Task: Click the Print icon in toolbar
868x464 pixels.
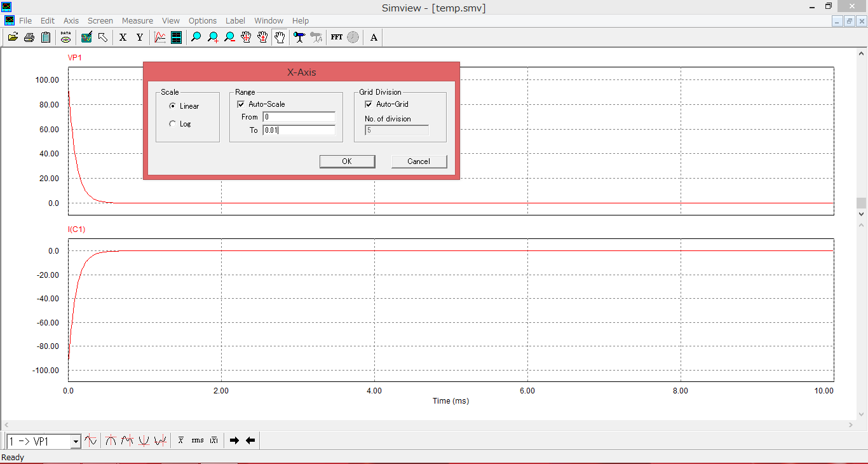Action: (x=29, y=38)
